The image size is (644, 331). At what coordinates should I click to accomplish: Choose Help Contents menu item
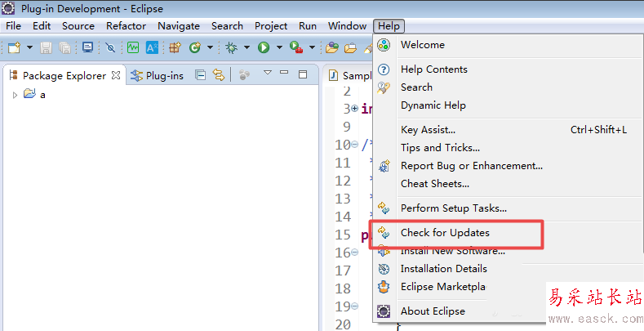coord(508,69)
